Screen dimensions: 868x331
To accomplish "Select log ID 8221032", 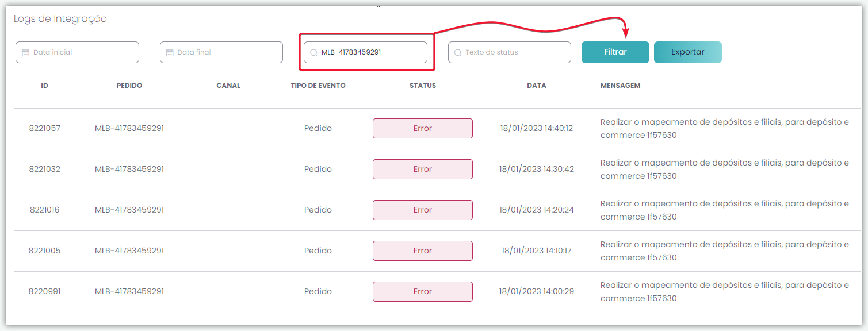I will point(45,169).
